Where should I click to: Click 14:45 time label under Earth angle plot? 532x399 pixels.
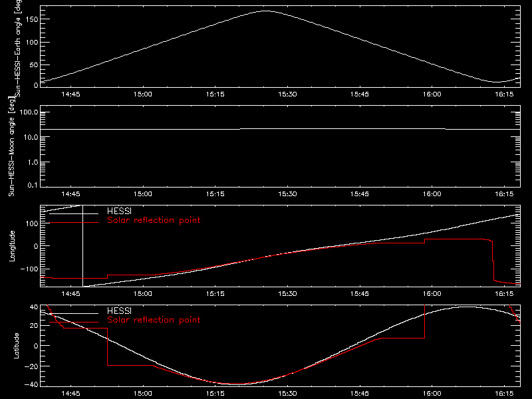click(x=70, y=94)
